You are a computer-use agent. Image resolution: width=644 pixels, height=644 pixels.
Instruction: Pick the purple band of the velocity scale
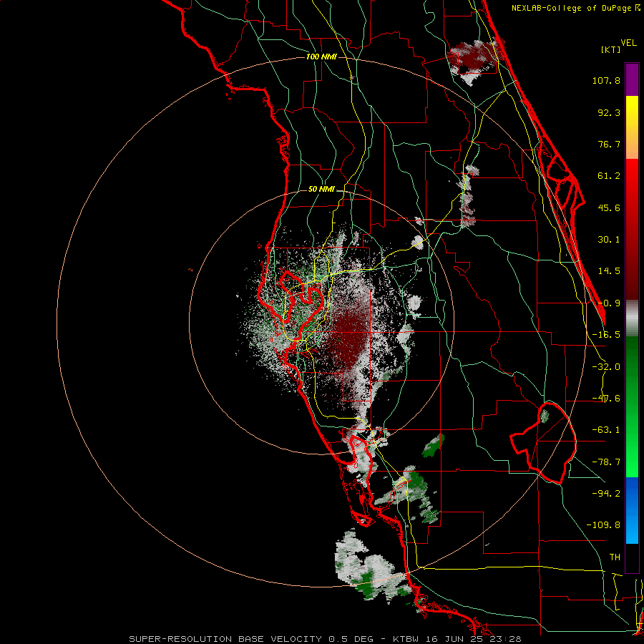coord(632,79)
